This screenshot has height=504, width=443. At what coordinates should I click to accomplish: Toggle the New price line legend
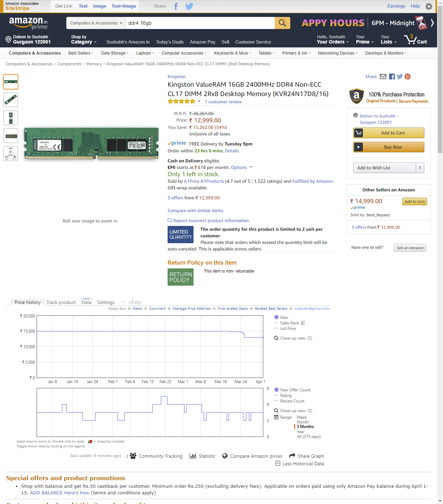[281, 317]
